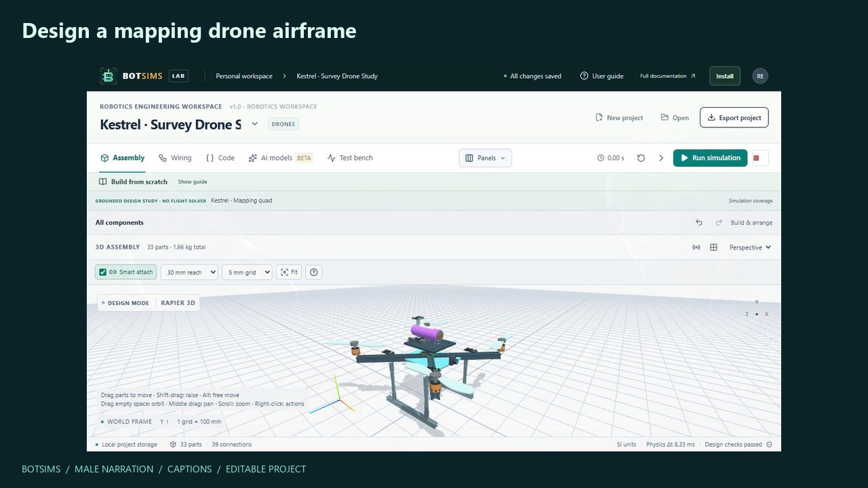This screenshot has width=868, height=488.
Task: Click the 33 parts cube icon in status bar
Action: 174,445
